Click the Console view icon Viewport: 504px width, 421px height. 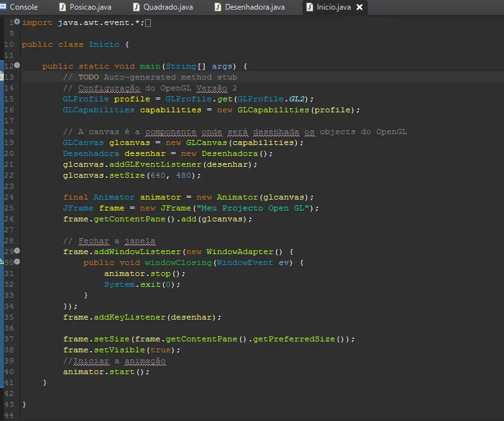[x=3, y=7]
